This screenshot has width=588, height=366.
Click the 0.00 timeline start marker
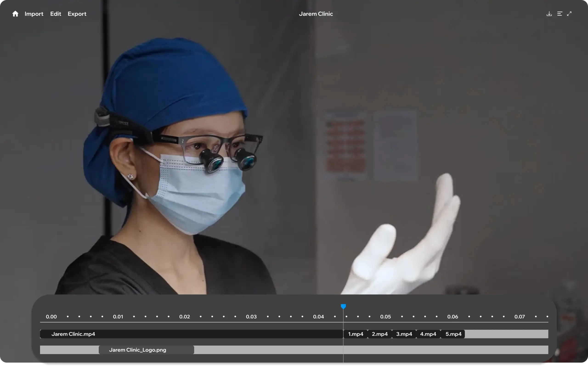[x=51, y=317]
